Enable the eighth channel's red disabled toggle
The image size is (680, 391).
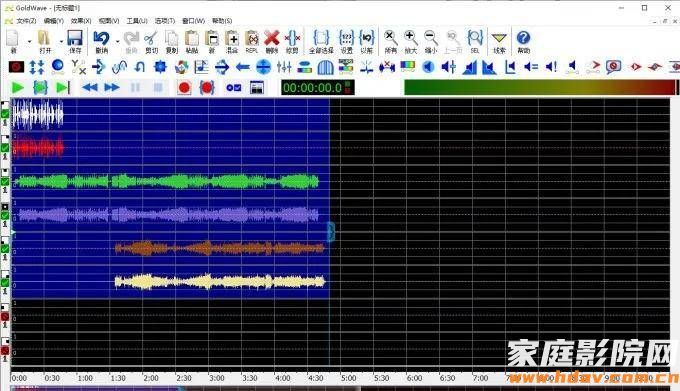pos(5,350)
